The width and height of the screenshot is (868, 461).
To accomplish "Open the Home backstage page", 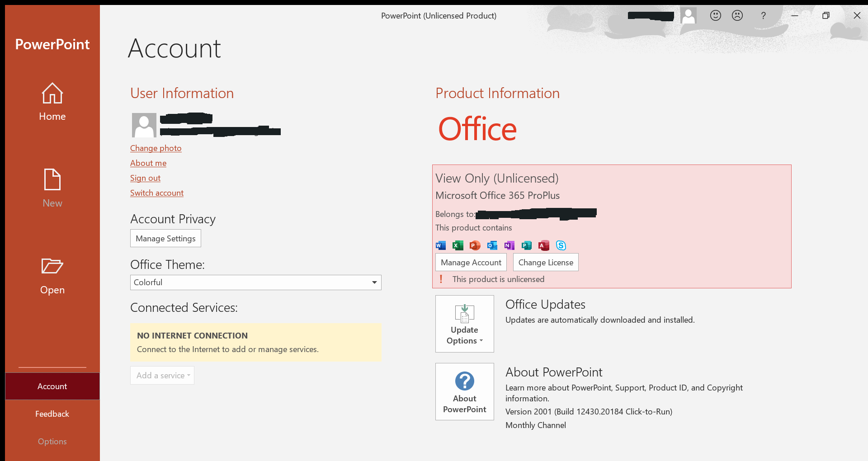I will coord(52,102).
